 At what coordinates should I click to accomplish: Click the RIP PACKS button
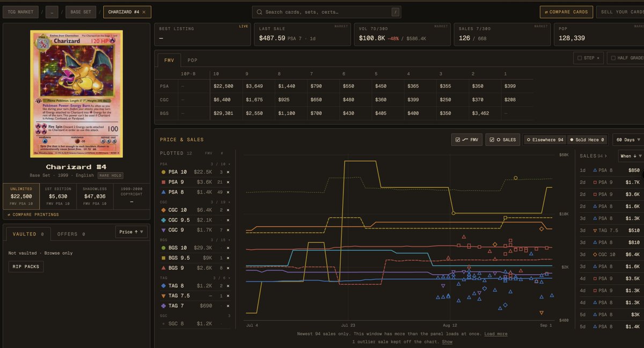point(26,266)
